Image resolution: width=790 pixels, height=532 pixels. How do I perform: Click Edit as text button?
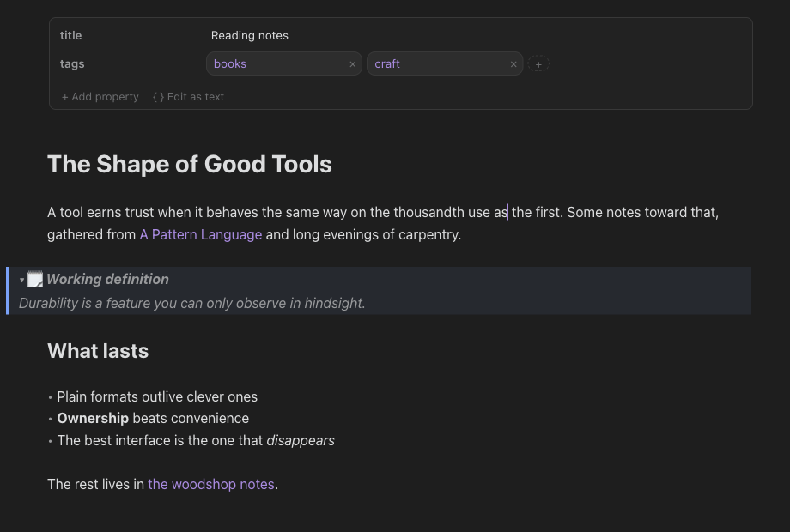188,97
